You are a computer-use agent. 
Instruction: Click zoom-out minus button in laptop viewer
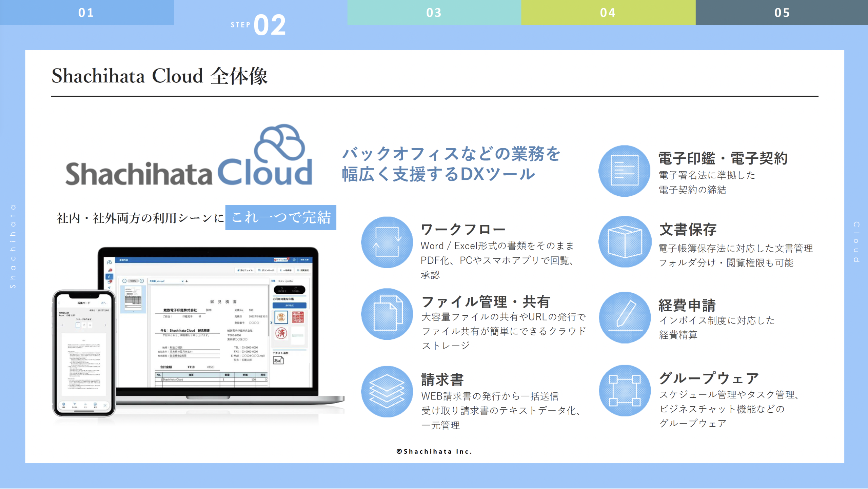124,281
